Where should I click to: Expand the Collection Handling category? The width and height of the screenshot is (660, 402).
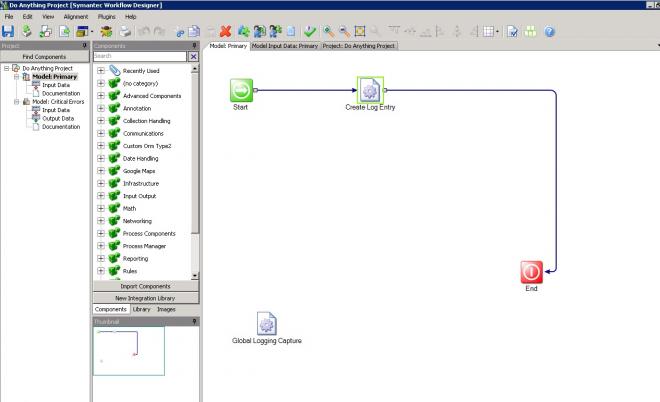coord(101,121)
